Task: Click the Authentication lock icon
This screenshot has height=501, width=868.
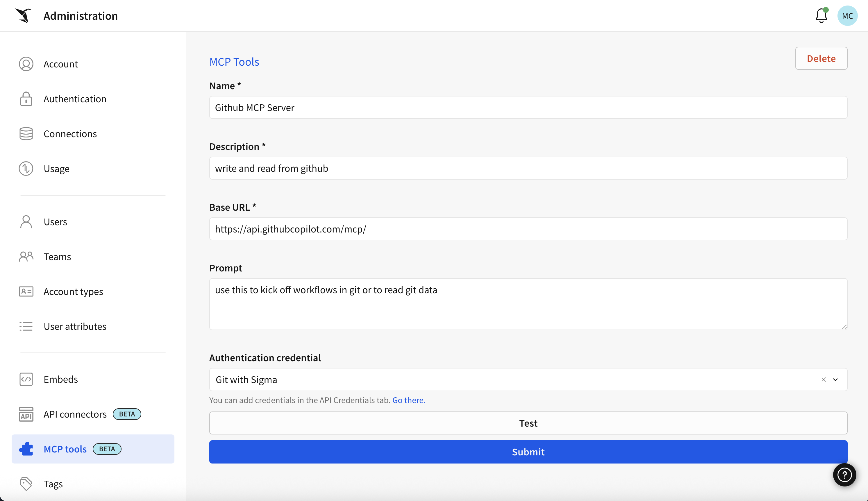Action: coord(26,99)
